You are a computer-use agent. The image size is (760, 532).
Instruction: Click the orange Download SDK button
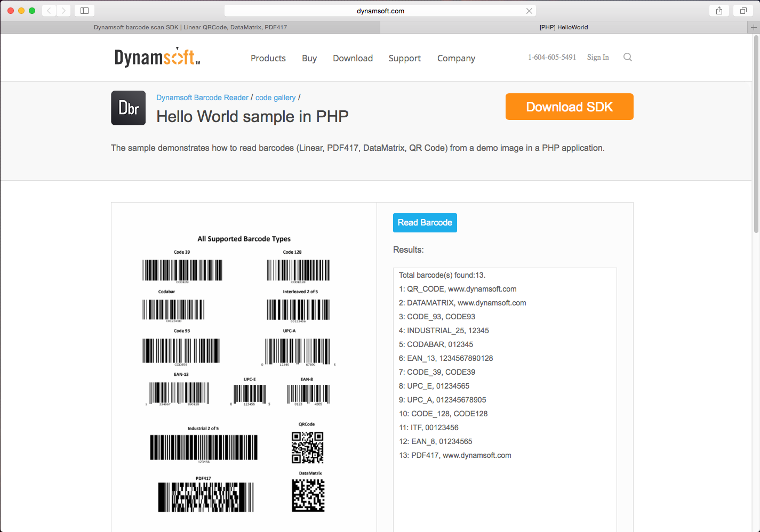pos(569,107)
